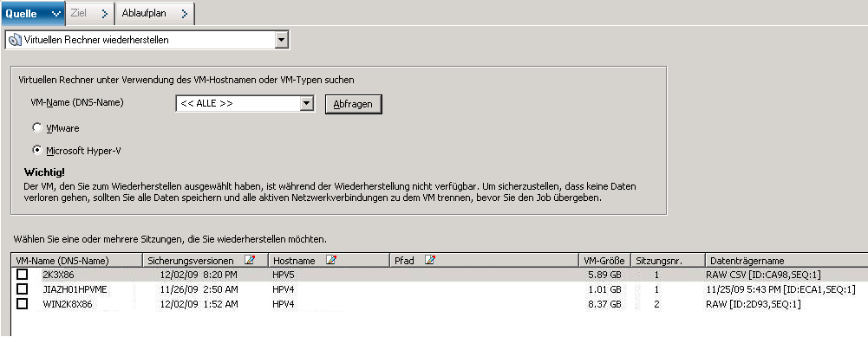
Task: Select the VMware radio button
Action: (x=37, y=128)
